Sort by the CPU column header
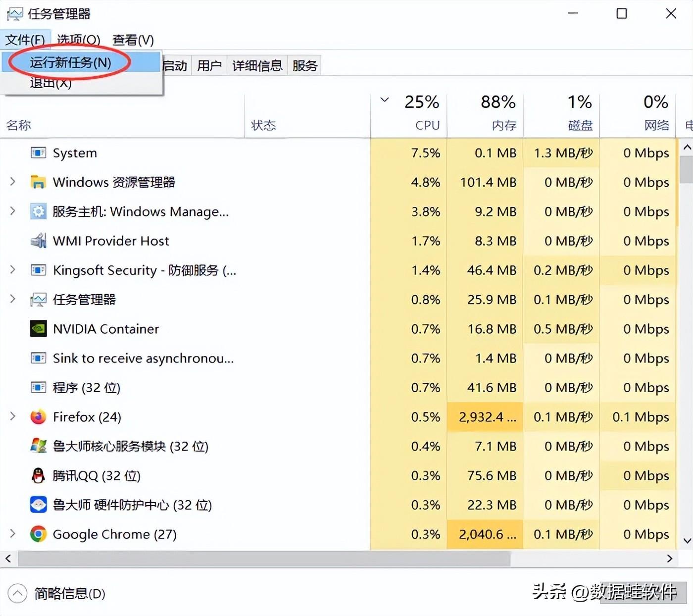The height and width of the screenshot is (616, 693). coord(409,115)
